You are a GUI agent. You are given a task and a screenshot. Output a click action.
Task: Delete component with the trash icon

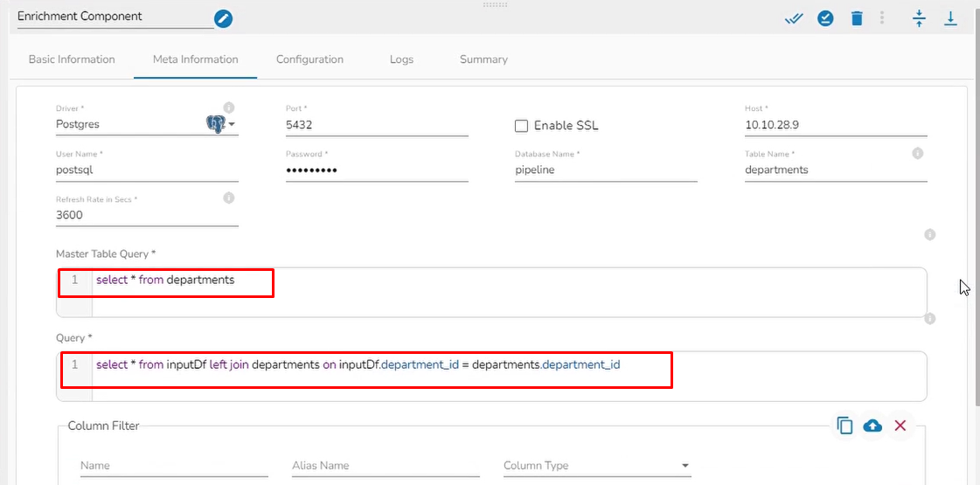click(857, 18)
